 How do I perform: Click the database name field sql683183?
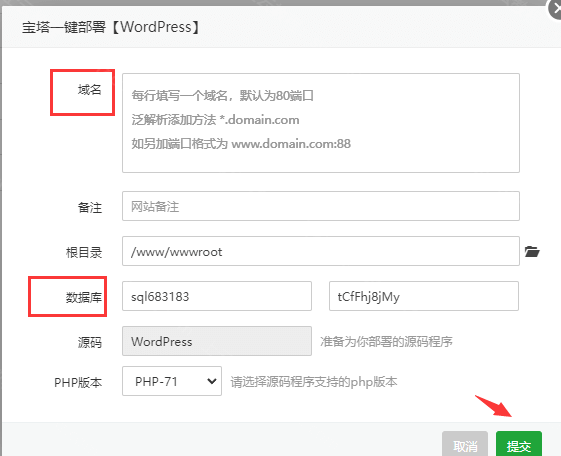tap(217, 296)
